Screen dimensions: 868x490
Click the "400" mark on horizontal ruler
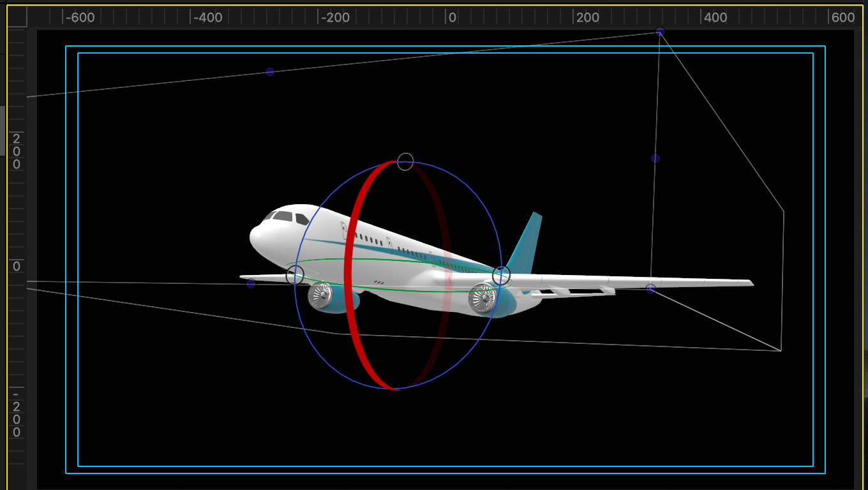pos(715,18)
